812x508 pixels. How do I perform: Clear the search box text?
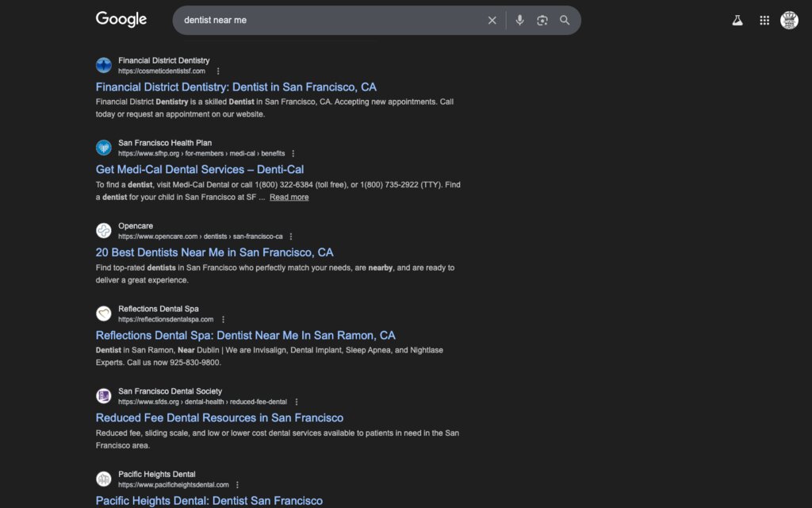pos(492,21)
